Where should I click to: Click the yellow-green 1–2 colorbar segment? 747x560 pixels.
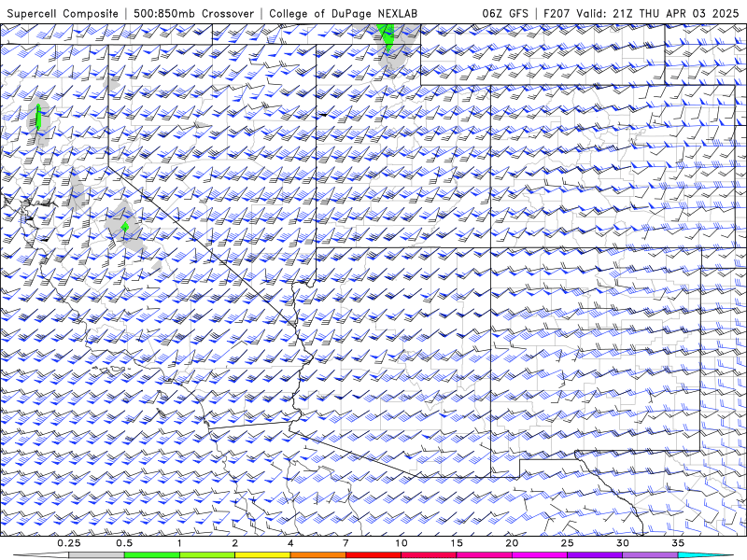(206, 555)
